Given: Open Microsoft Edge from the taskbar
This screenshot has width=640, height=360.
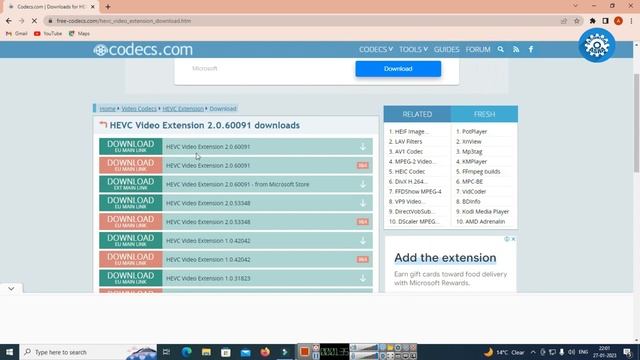Looking at the screenshot, I should point(187,352).
